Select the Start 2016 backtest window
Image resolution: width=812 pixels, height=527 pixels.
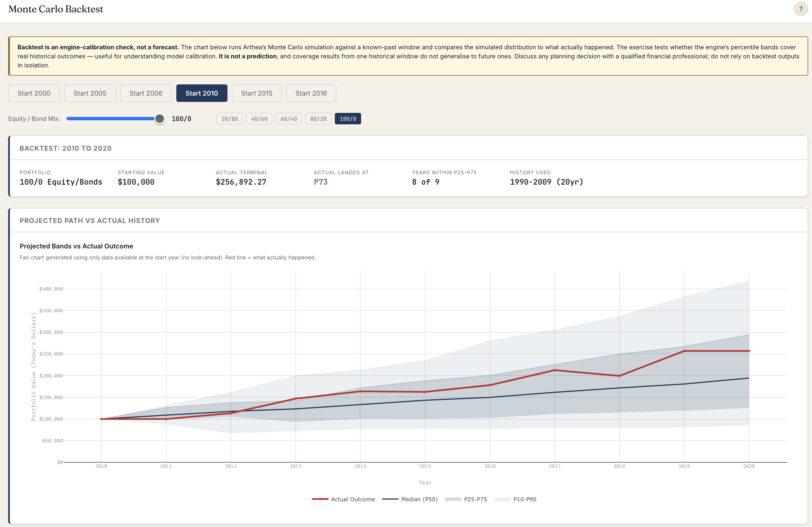coord(311,93)
